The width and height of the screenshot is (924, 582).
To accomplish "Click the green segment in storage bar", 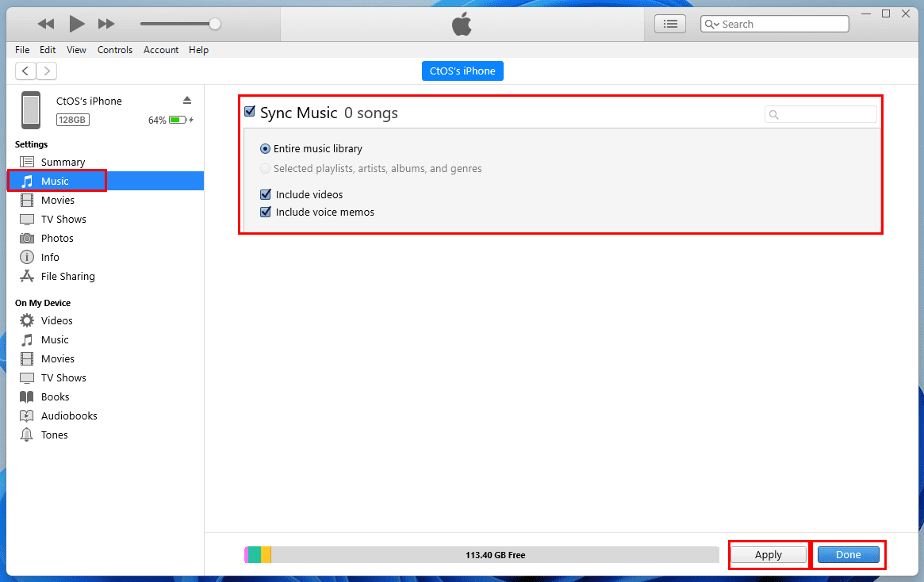I will (x=255, y=555).
